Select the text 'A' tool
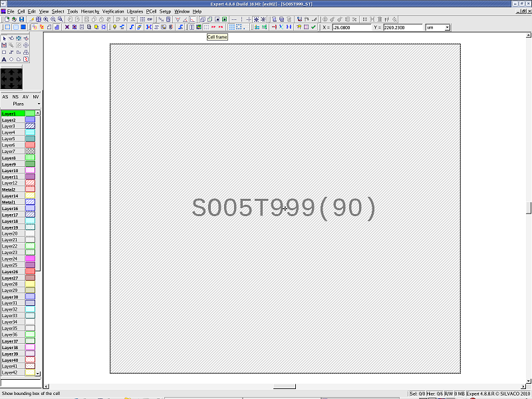The image size is (532, 399). pyautogui.click(x=4, y=59)
